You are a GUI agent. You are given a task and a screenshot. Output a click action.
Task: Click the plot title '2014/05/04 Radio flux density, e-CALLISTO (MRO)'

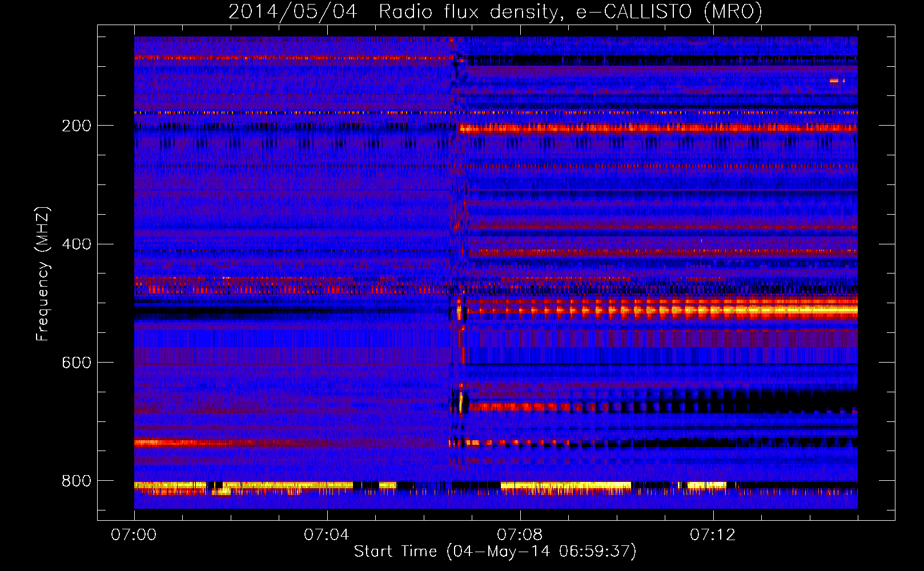[495, 11]
